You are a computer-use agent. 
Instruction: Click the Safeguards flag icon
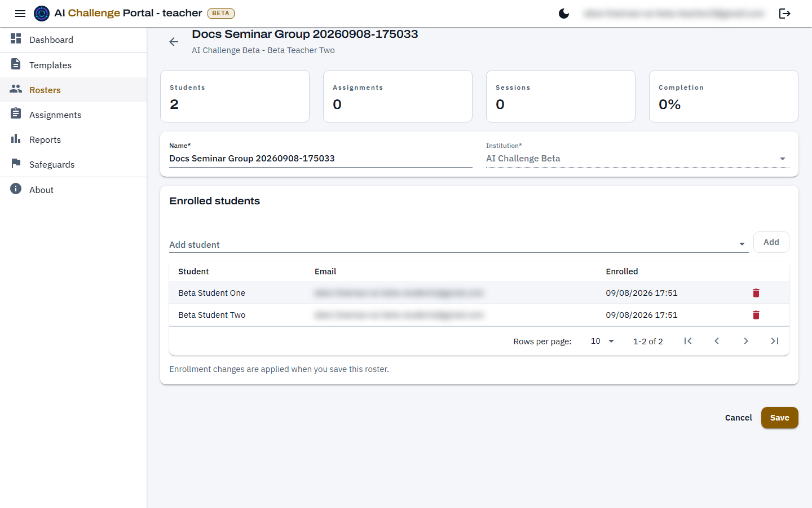[x=16, y=163]
